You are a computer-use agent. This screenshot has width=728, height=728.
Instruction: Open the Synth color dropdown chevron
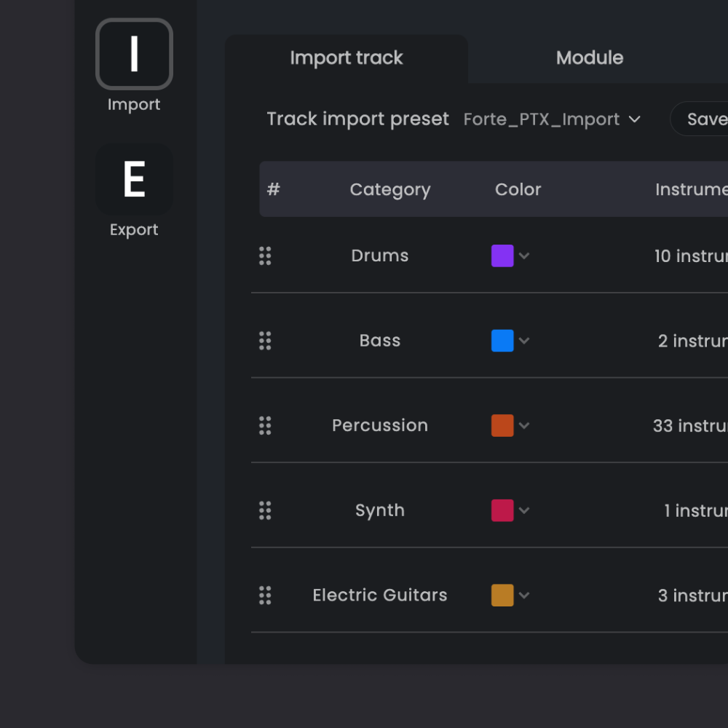(526, 510)
